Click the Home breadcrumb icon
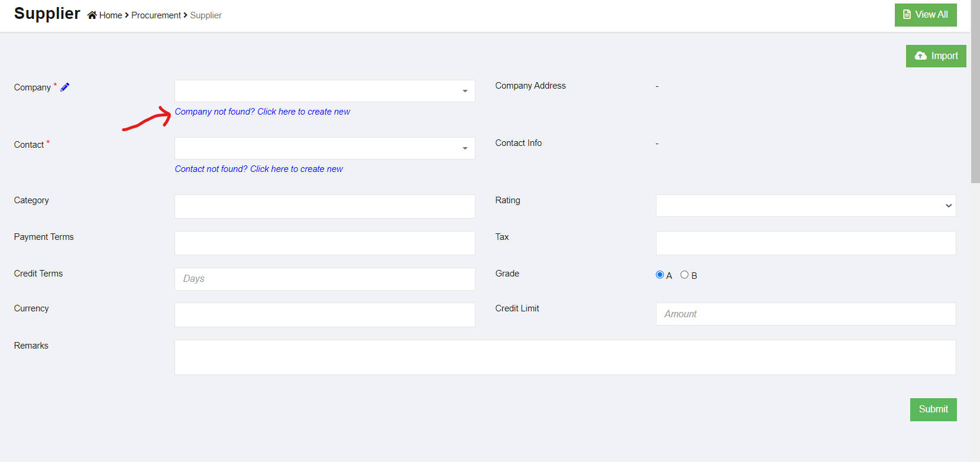The image size is (980, 462). 92,15
